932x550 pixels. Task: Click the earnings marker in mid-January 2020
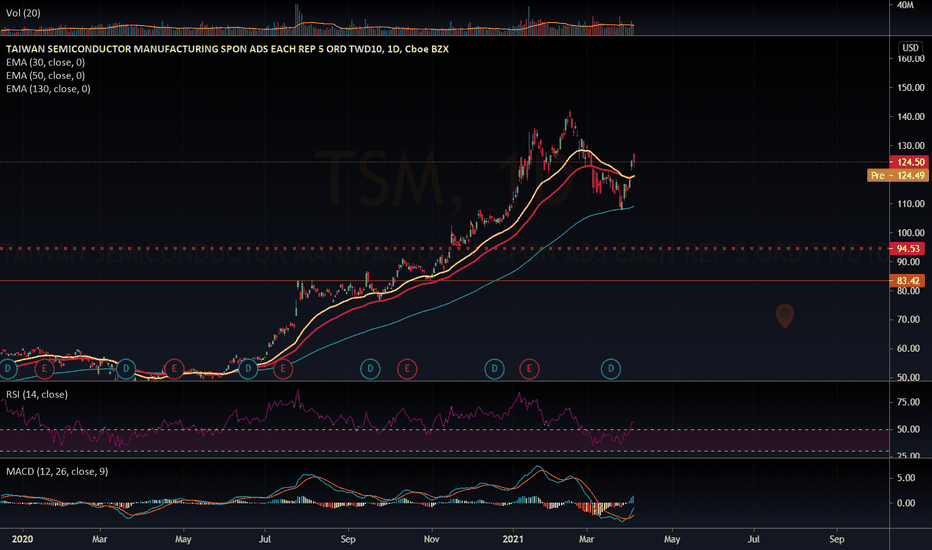[44, 369]
